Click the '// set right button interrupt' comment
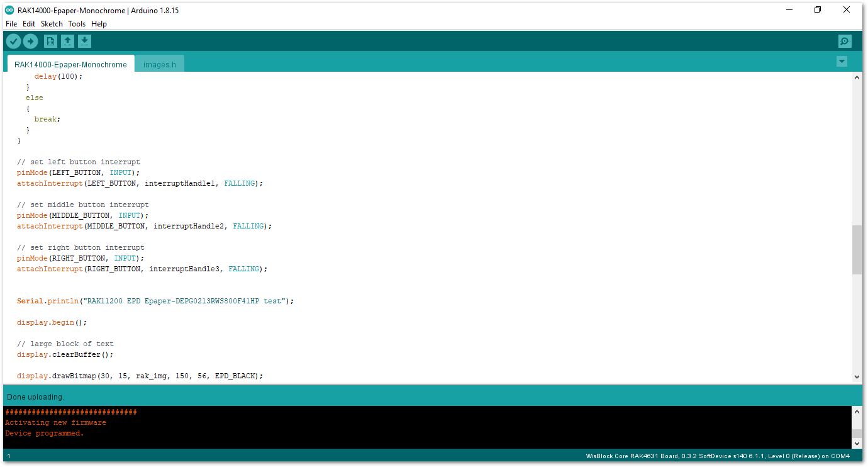 click(x=81, y=247)
